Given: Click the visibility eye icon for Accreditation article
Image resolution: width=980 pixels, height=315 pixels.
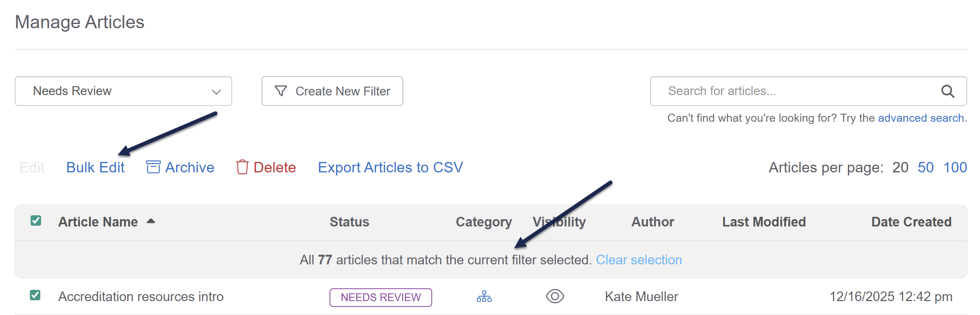Looking at the screenshot, I should pos(555,296).
